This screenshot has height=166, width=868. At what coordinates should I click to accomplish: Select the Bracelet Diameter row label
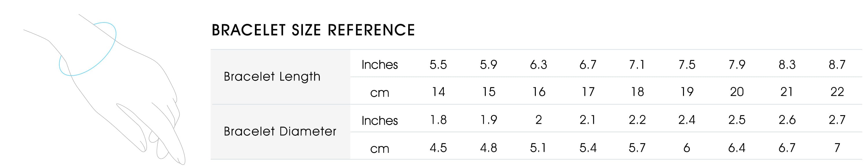click(x=280, y=131)
